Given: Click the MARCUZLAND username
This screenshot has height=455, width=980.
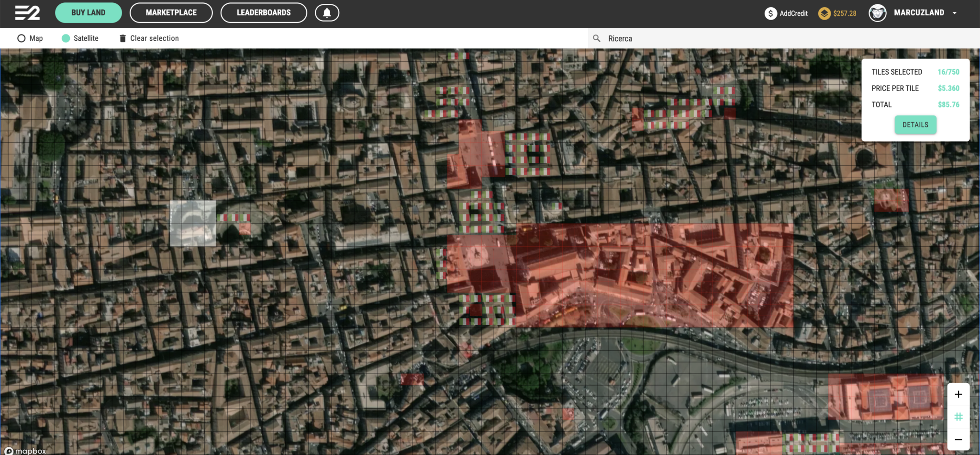Looking at the screenshot, I should pyautogui.click(x=919, y=13).
